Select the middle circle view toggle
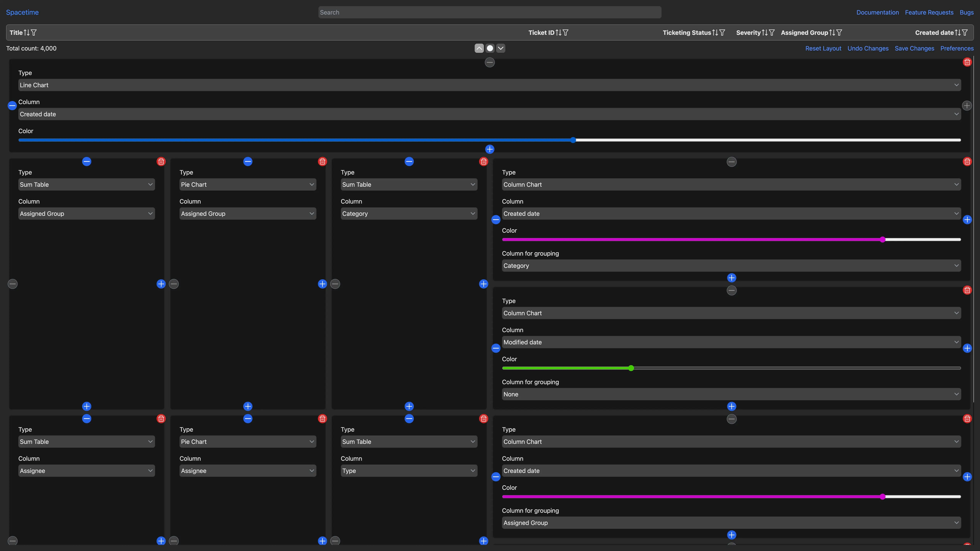The width and height of the screenshot is (980, 551). (x=490, y=48)
